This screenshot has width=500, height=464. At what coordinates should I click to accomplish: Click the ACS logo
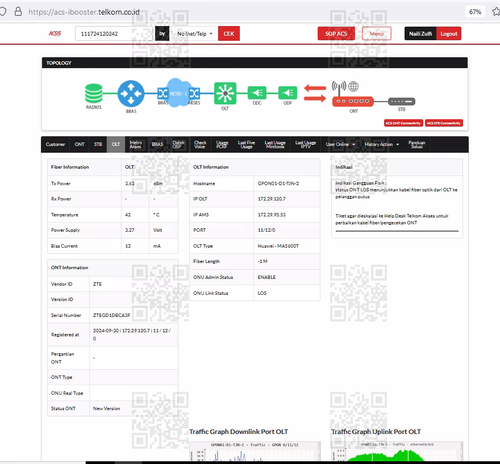pyautogui.click(x=55, y=33)
